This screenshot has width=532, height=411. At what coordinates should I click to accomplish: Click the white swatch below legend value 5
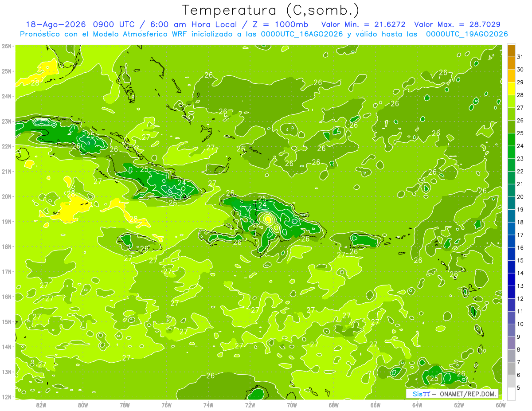click(x=511, y=394)
